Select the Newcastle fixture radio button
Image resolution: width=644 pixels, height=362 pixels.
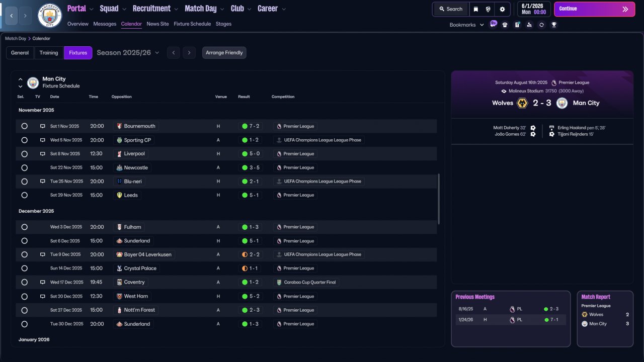click(x=24, y=167)
